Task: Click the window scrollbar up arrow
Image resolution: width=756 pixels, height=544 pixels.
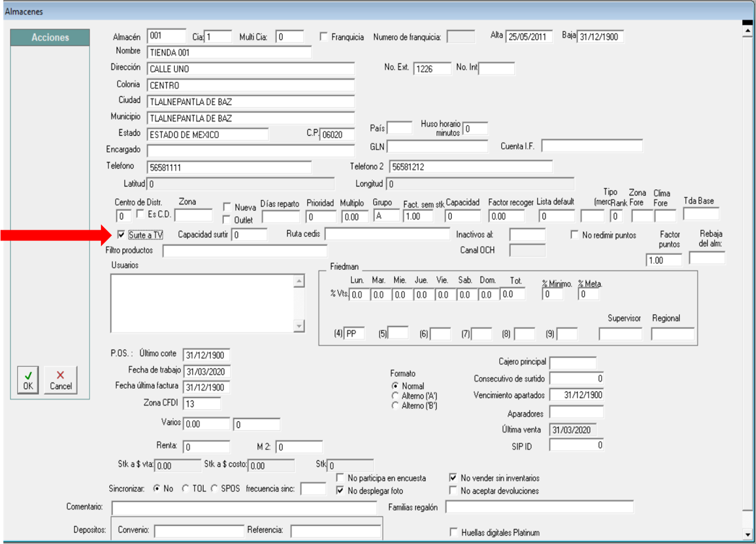Action: coord(747,31)
